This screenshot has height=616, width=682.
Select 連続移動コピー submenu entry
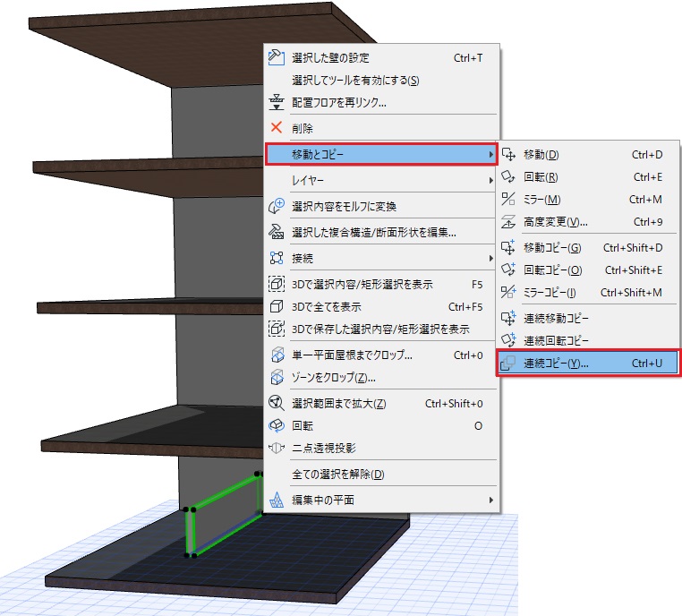[x=588, y=318]
